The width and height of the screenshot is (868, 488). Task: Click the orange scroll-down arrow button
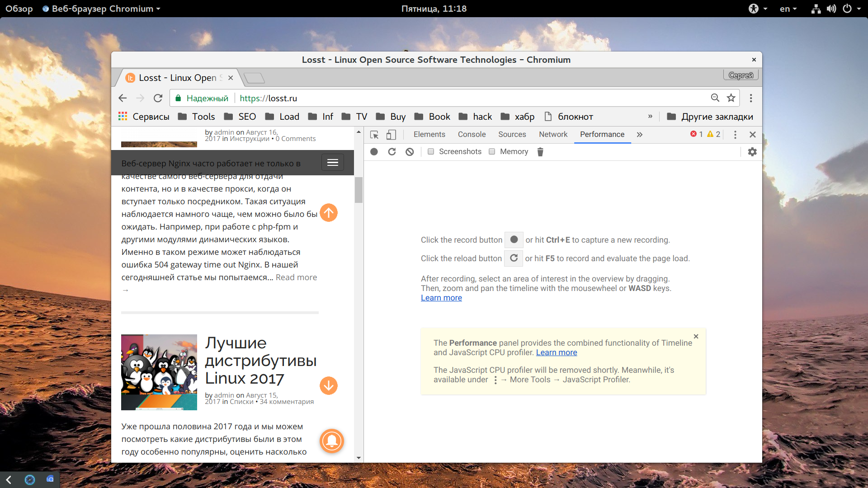tap(329, 386)
